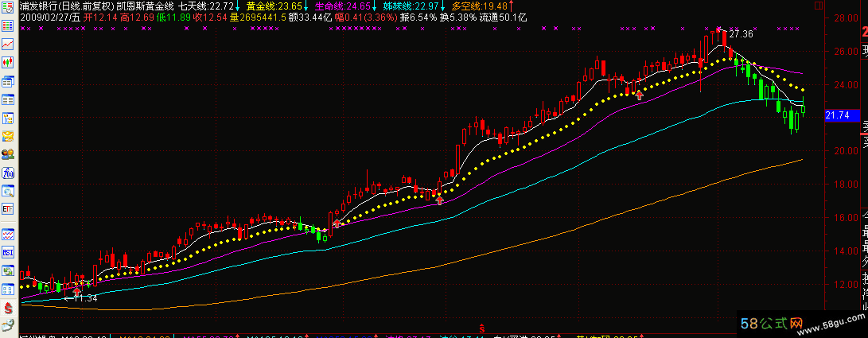Click the change value 幅0.41(3.36%)
This screenshot has width=868, height=338.
[x=366, y=17]
